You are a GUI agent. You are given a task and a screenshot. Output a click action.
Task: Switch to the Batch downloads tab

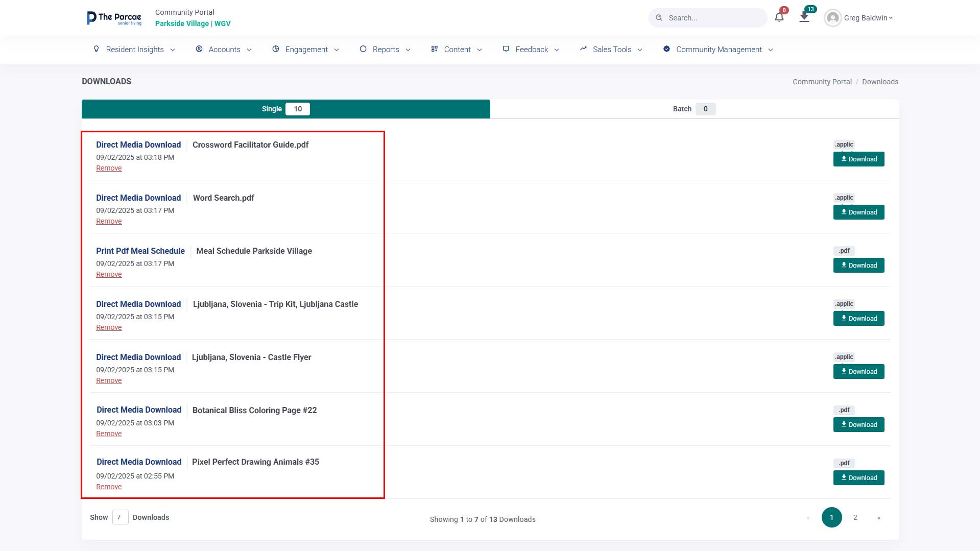click(x=694, y=109)
